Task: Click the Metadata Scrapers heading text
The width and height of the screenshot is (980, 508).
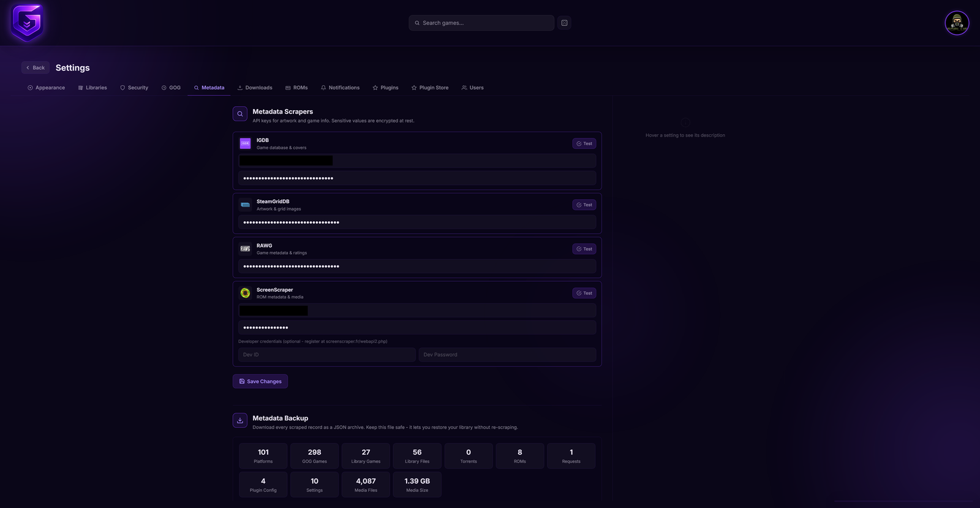Action: coord(283,112)
